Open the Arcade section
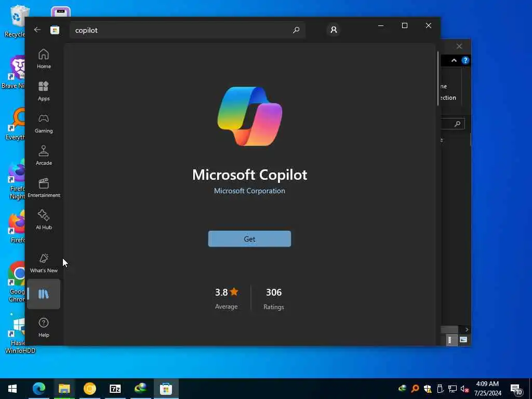This screenshot has width=532, height=399. [x=44, y=155]
